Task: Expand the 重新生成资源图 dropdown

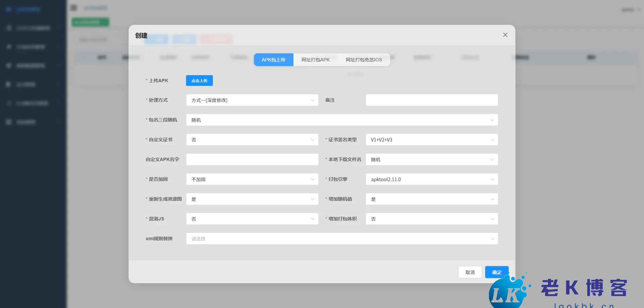Action: click(x=252, y=199)
